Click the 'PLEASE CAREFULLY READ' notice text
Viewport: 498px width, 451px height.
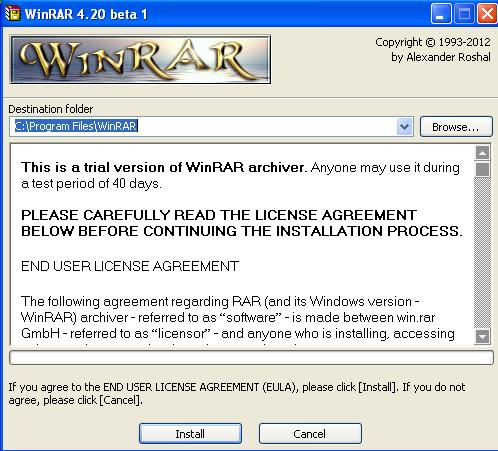pyautogui.click(x=242, y=223)
